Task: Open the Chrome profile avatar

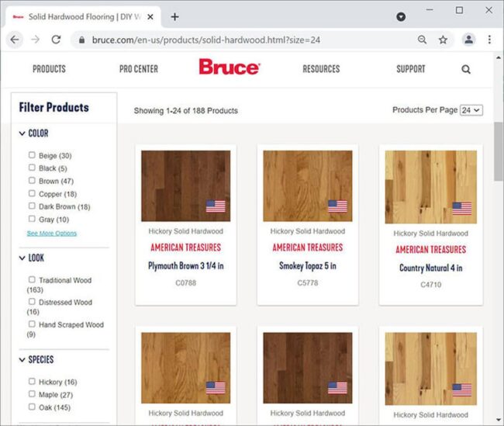Action: (469, 40)
